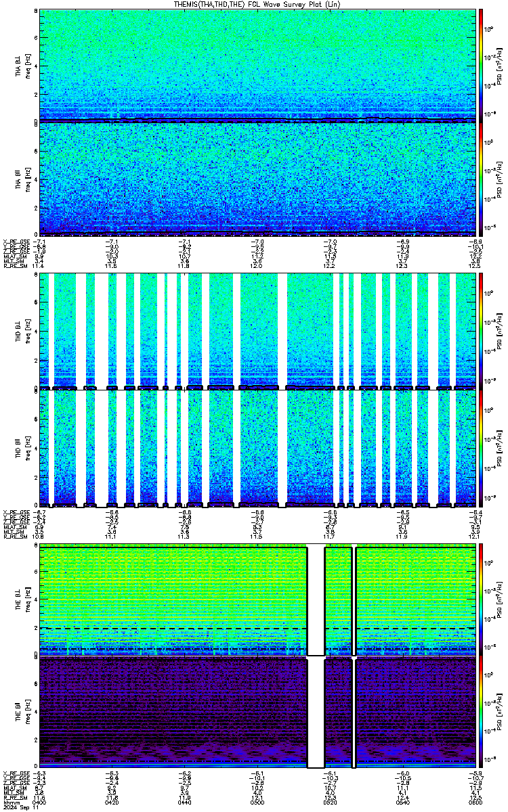Image resolution: width=508 pixels, height=812 pixels.
Task: Click the THA B-perpendicular freq [Hz] axis label
Action: click(x=28, y=66)
